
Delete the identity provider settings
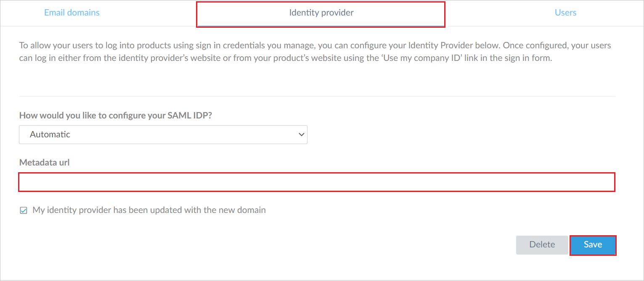pyautogui.click(x=542, y=244)
